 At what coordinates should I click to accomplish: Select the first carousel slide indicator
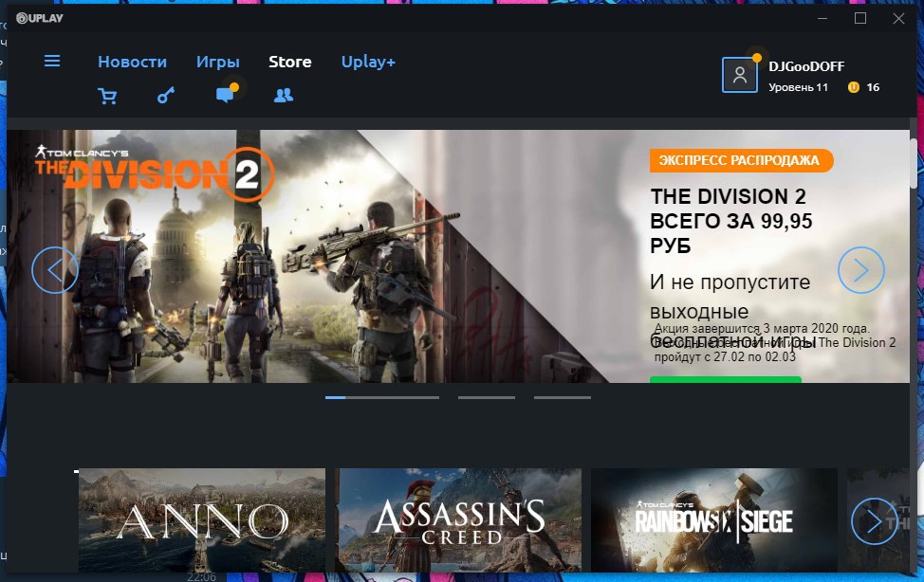[x=382, y=397]
